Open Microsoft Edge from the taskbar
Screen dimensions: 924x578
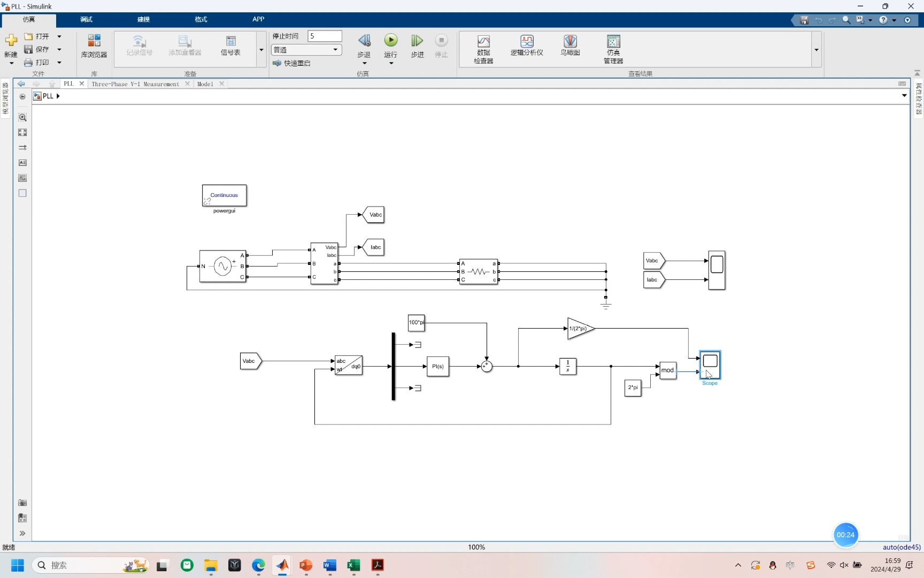pos(259,565)
